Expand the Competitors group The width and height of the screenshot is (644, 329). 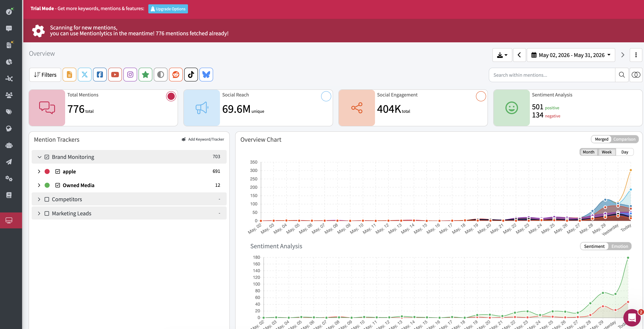tap(39, 199)
